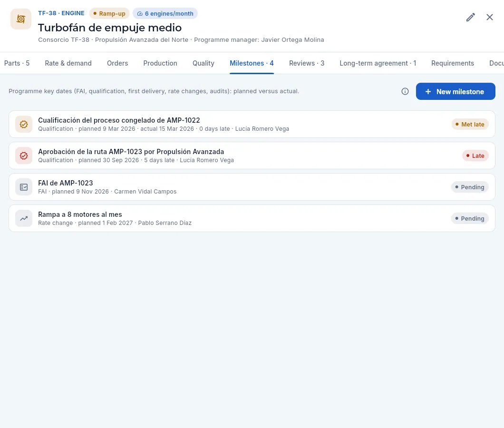Click the Cualificación AMP-1022 milestone badge icon
This screenshot has height=428, width=504.
coord(24,125)
